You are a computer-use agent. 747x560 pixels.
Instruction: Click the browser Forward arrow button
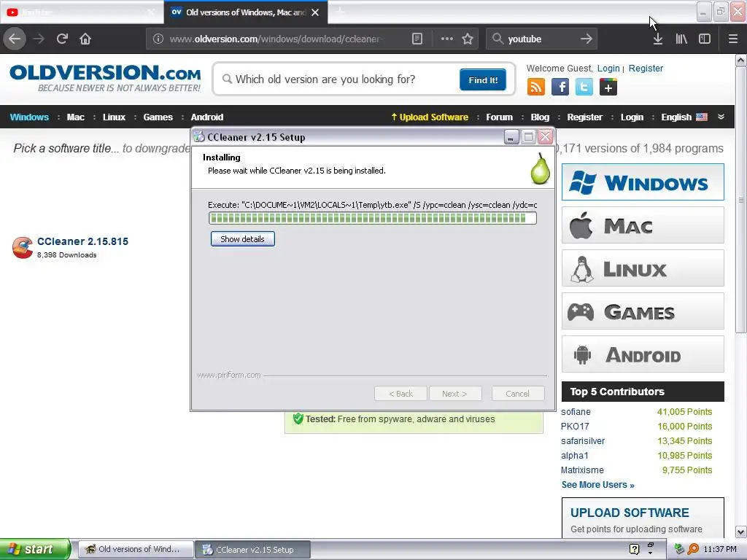pos(39,39)
